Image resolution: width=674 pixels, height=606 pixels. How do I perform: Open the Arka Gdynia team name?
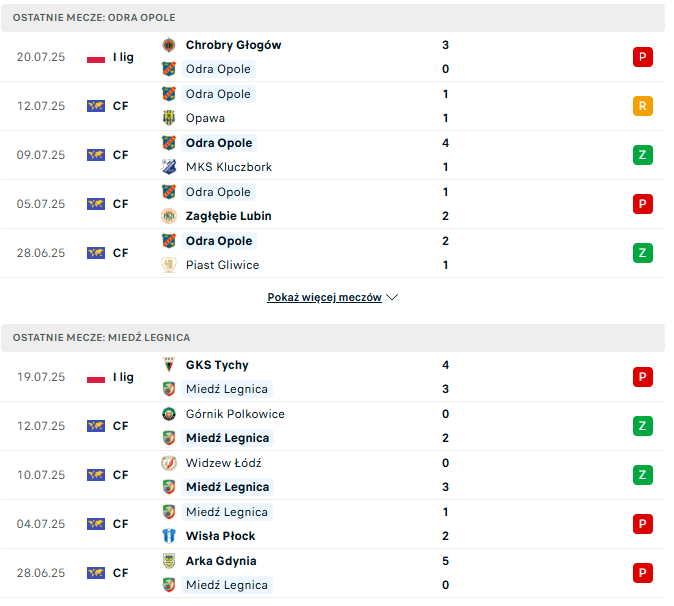click(221, 561)
